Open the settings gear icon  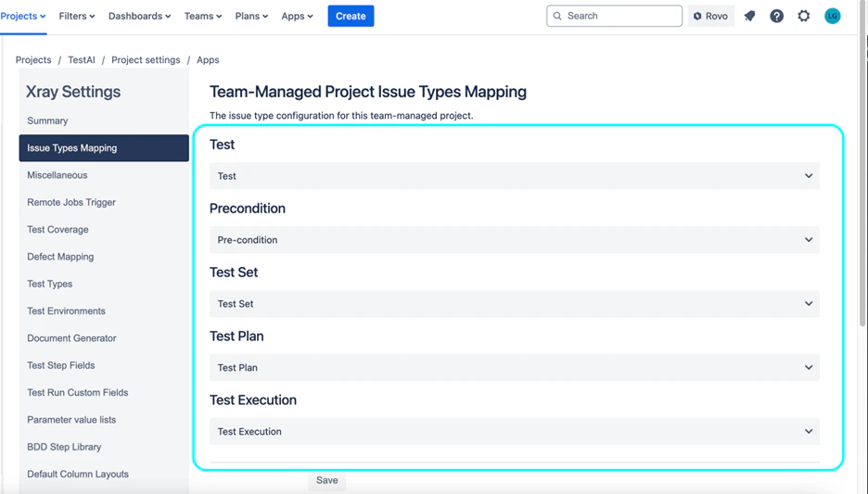click(x=804, y=16)
